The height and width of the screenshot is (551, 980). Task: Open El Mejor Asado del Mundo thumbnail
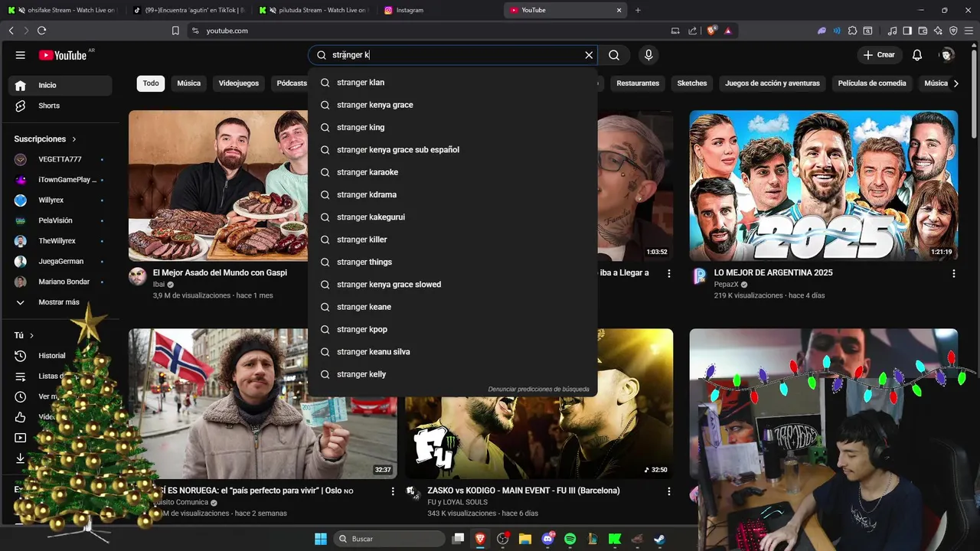218,186
